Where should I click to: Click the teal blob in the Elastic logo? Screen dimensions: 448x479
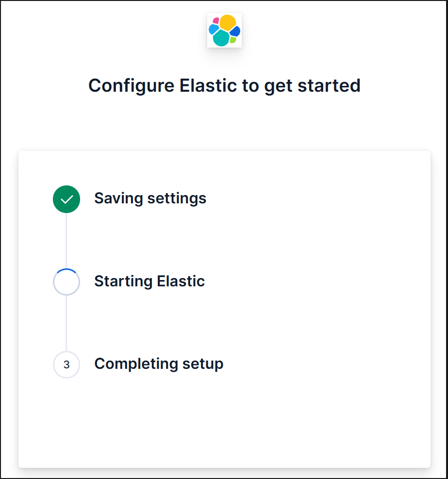(x=221, y=38)
